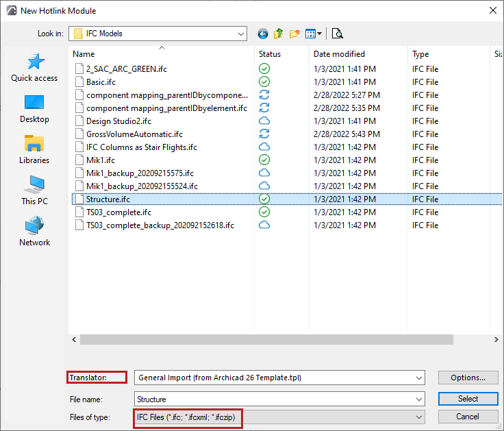The image size is (504, 431).
Task: Open Quick access location
Action: pyautogui.click(x=34, y=68)
